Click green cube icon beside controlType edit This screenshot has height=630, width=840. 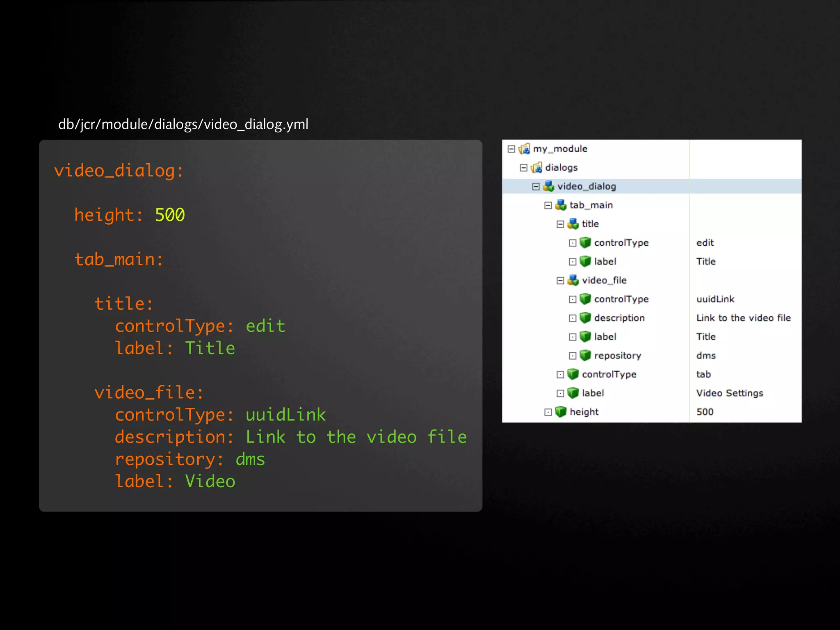[585, 243]
